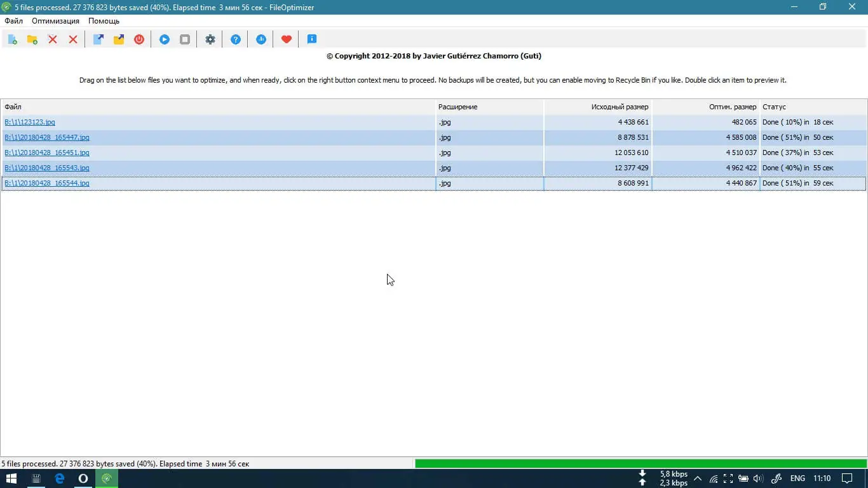
Task: Click the green progress bar in status bar
Action: click(641, 464)
